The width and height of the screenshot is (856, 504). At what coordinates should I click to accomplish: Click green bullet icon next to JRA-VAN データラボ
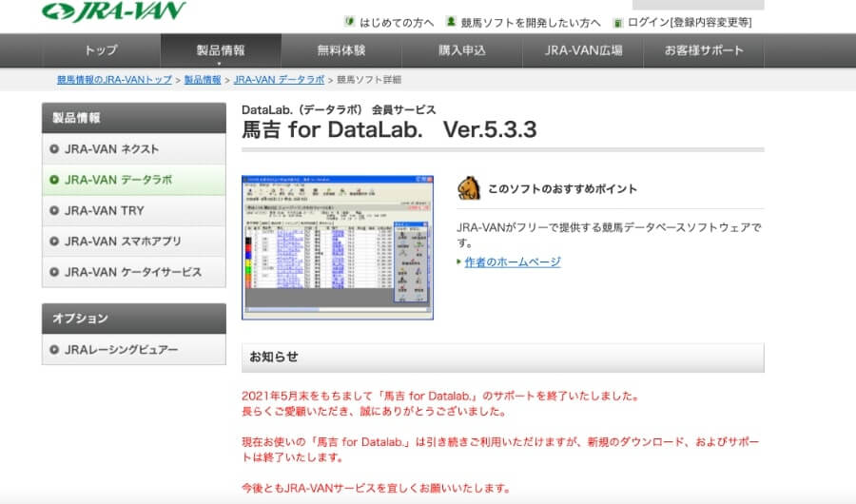pos(54,180)
